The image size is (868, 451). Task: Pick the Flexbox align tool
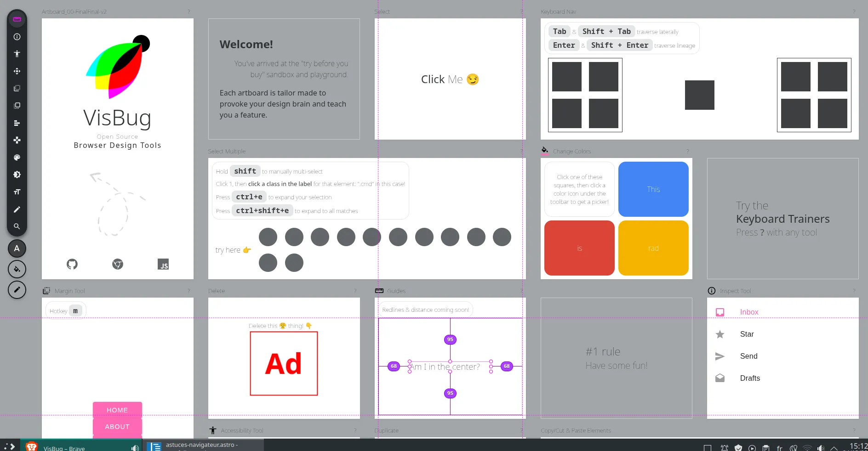click(x=17, y=123)
